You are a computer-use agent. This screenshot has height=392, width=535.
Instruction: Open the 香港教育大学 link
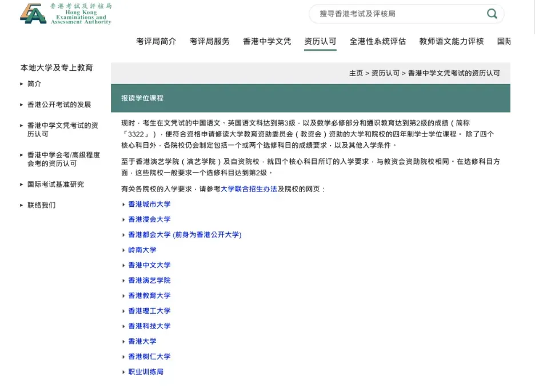click(149, 295)
